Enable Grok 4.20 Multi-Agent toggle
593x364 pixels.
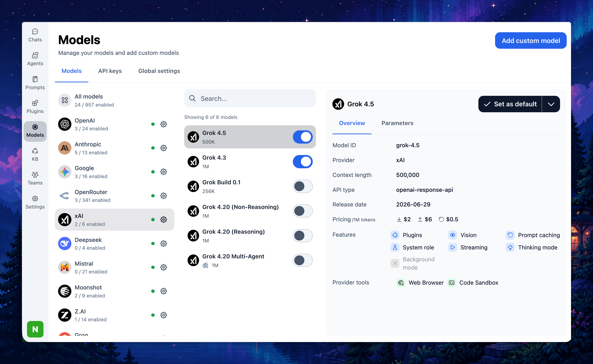pyautogui.click(x=302, y=260)
